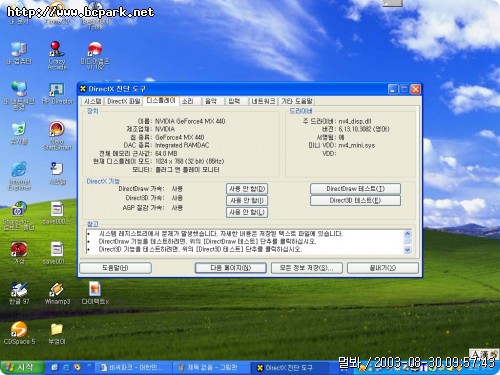This screenshot has height=375, width=500.
Task: Open the My Network Places icon
Action: (x=19, y=96)
